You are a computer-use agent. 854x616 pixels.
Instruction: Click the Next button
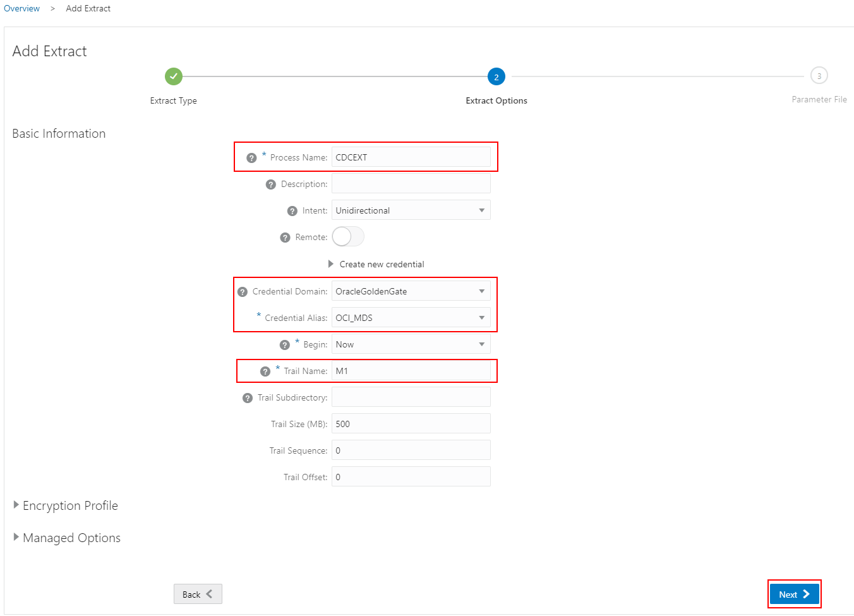pos(795,595)
